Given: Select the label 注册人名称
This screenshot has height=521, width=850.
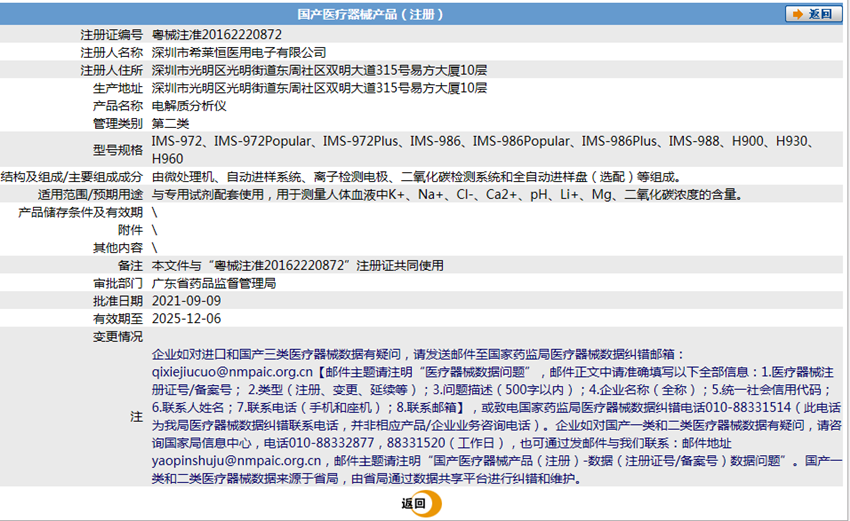Looking at the screenshot, I should pyautogui.click(x=112, y=53).
